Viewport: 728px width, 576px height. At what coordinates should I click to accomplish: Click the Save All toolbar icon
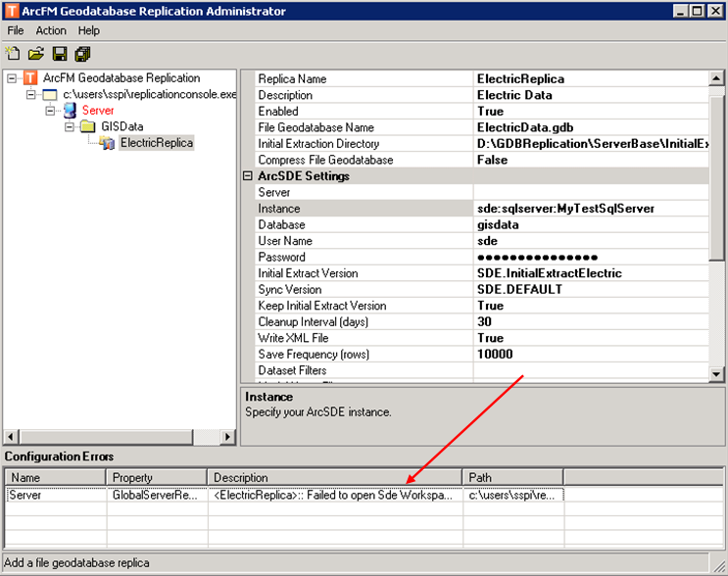point(82,54)
